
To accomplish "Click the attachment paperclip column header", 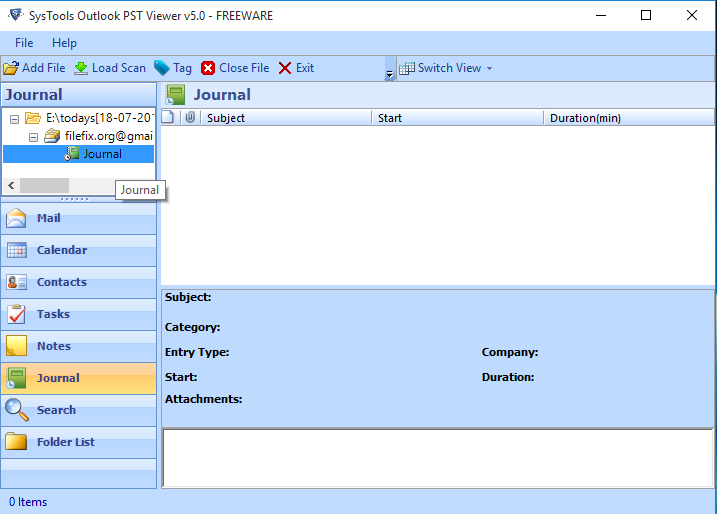I will coord(190,118).
